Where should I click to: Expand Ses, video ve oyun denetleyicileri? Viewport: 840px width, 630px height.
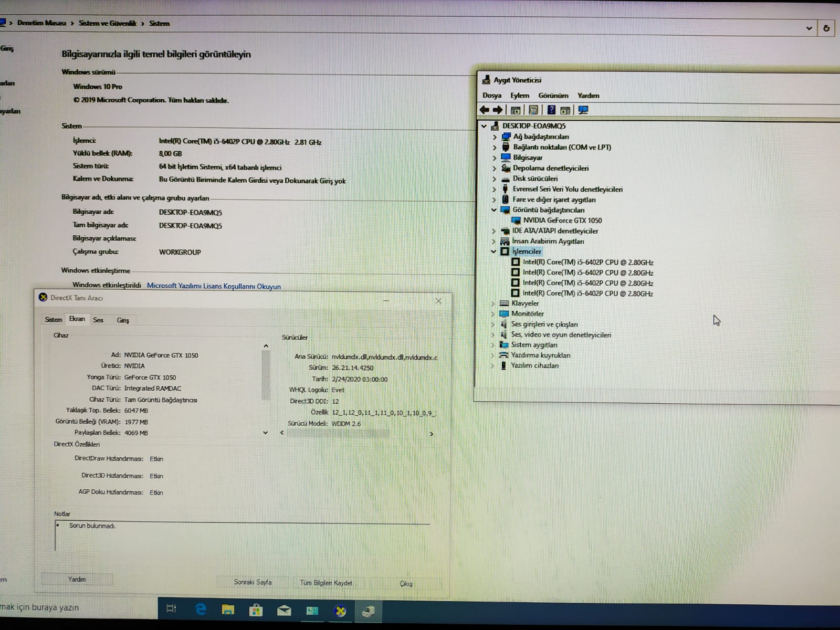tap(492, 334)
